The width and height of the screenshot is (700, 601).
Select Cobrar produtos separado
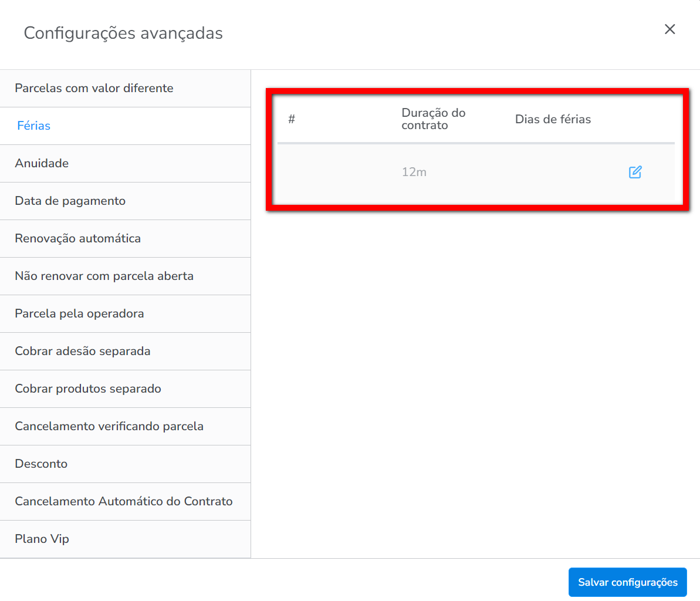(x=88, y=389)
